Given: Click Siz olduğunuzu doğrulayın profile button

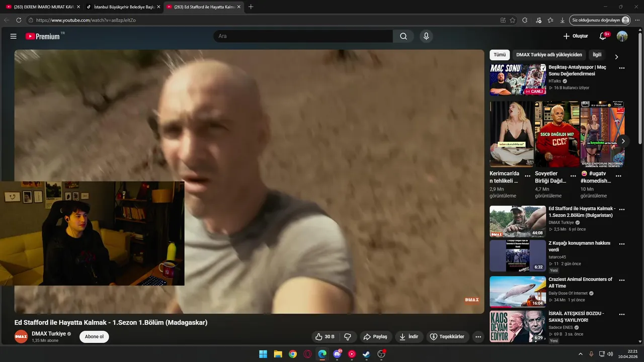Looking at the screenshot, I should (600, 20).
